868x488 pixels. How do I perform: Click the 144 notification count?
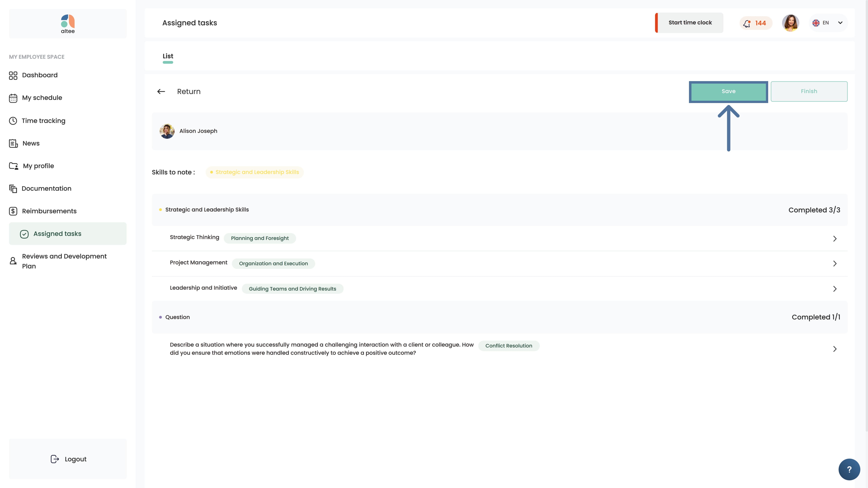tap(761, 23)
